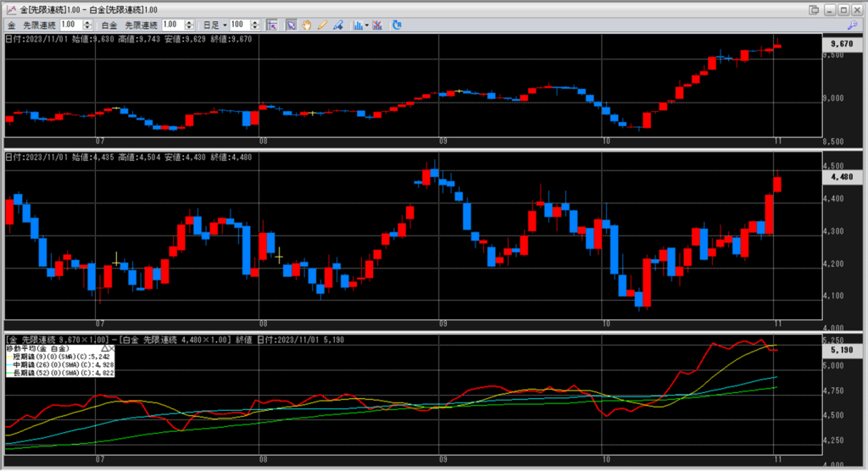The image size is (868, 471).
Task: Click the bar chart indicator icon
Action: point(358,25)
